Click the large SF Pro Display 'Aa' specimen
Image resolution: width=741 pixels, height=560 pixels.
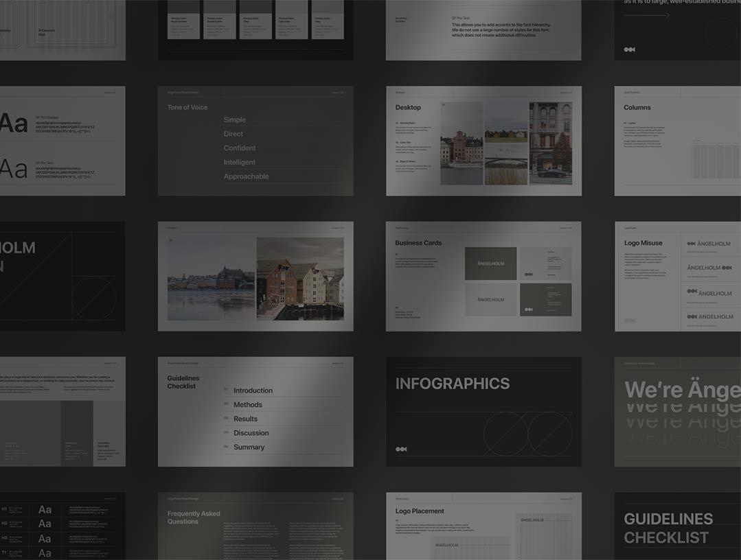coord(13,124)
